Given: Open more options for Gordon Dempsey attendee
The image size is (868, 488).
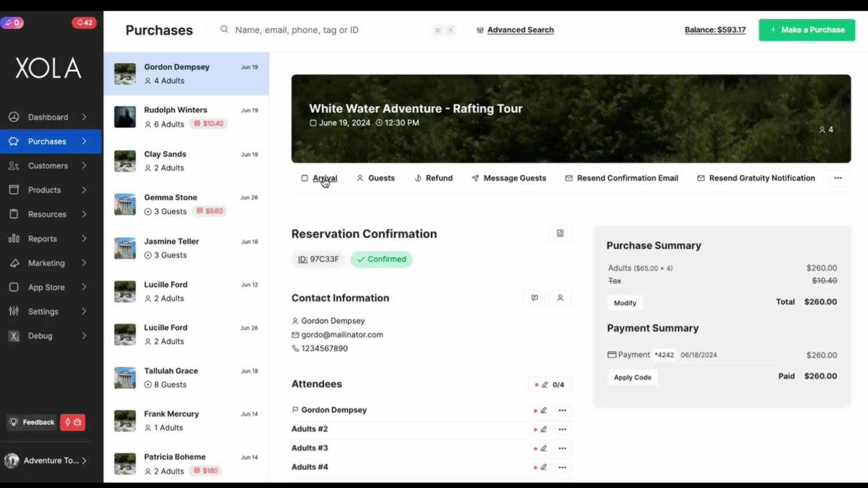Looking at the screenshot, I should coord(562,410).
